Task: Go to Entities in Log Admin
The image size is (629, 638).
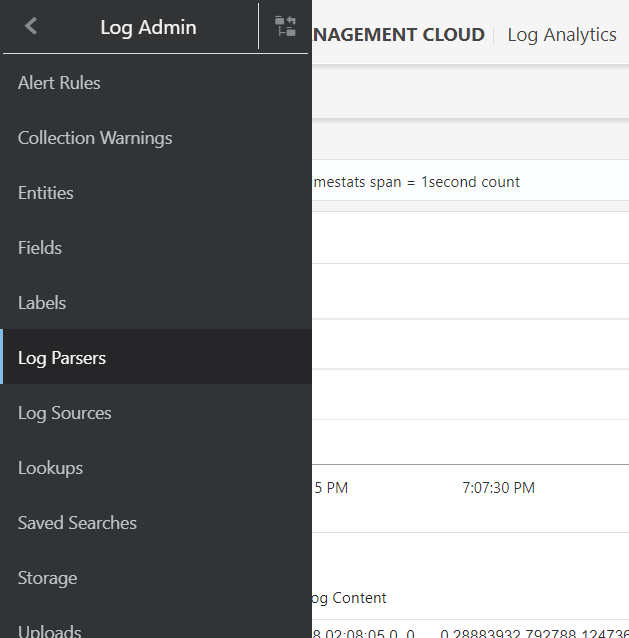Action: pyautogui.click(x=46, y=193)
